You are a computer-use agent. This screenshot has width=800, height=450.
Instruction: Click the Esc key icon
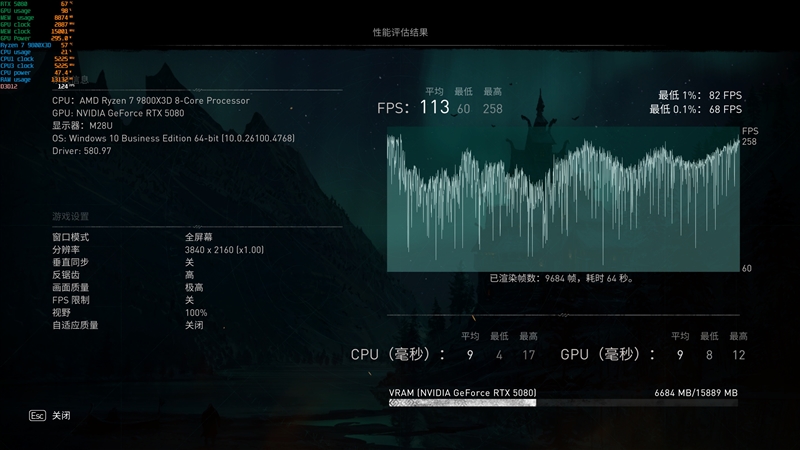click(x=37, y=416)
